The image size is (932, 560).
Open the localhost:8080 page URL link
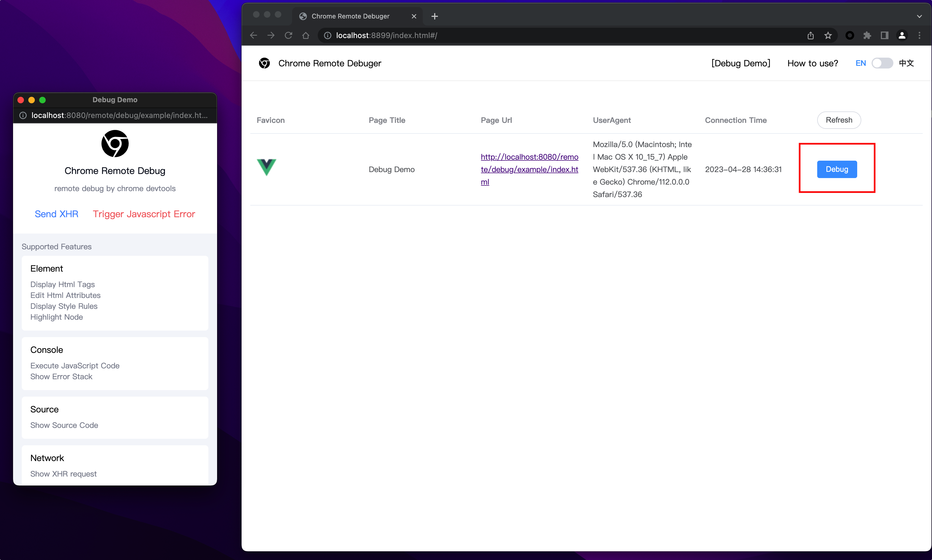pyautogui.click(x=529, y=169)
